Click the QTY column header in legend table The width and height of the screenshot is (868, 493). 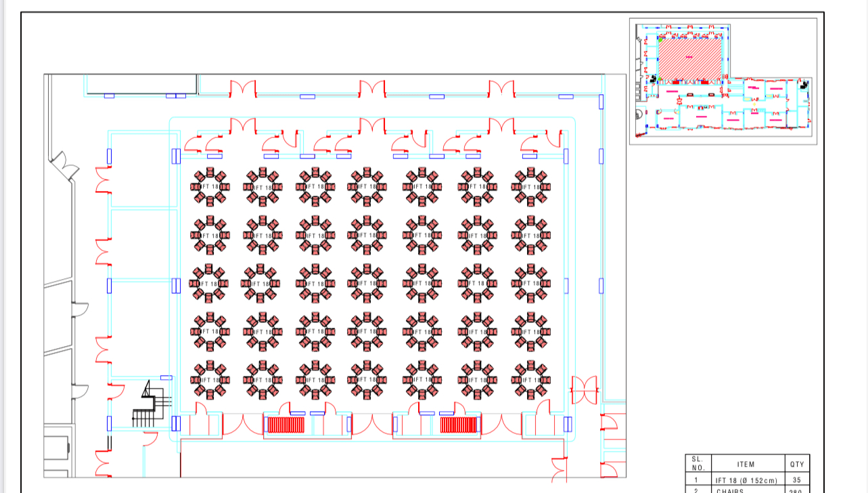(x=797, y=465)
